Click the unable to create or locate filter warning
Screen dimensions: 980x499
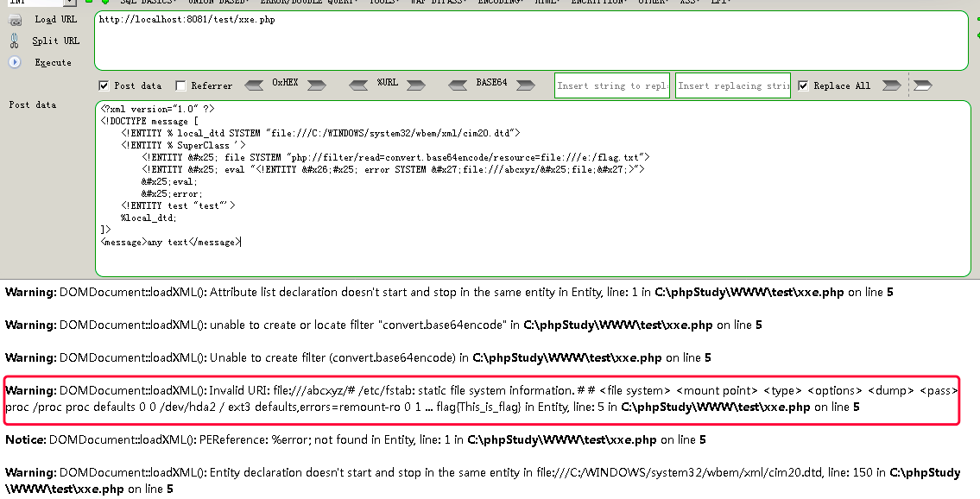click(383, 325)
